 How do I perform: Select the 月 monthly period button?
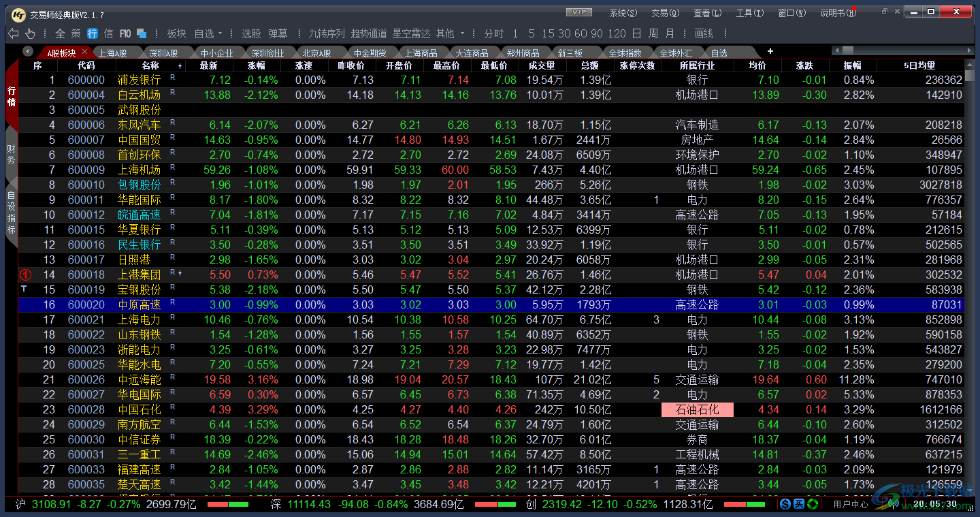tap(670, 33)
